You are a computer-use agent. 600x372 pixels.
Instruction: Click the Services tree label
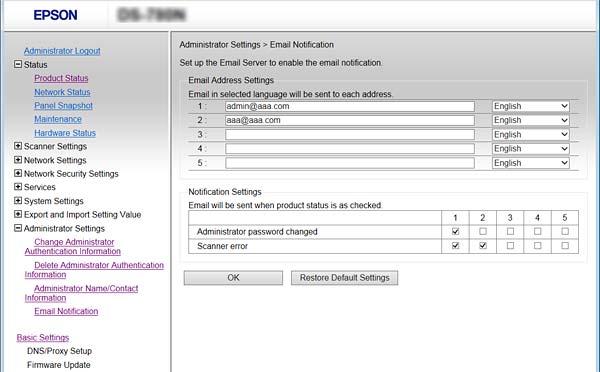(x=40, y=187)
